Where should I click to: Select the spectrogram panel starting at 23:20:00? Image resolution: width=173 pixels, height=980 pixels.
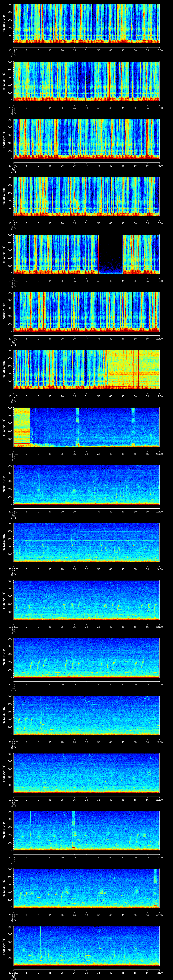tap(87, 369)
